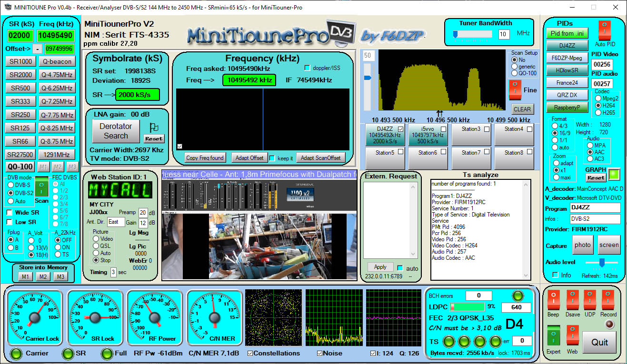The width and height of the screenshot is (627, 364).
Task: Click Copy Freq found button
Action: [x=205, y=158]
